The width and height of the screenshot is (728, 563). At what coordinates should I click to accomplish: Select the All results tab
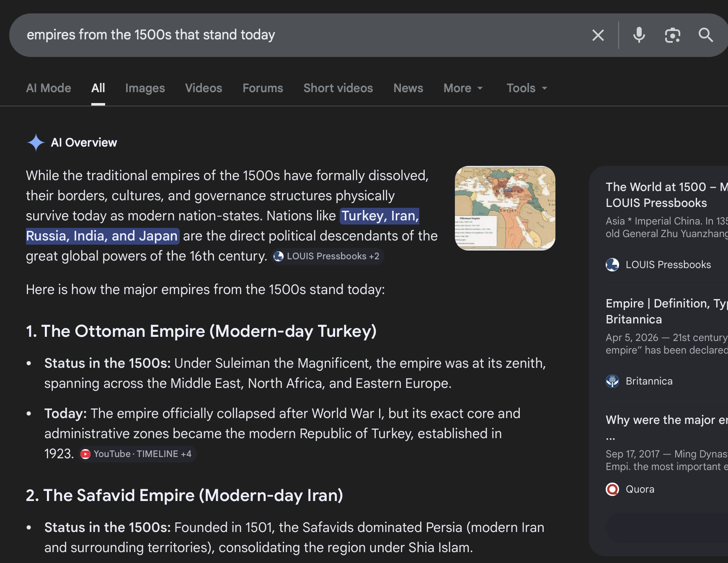(x=98, y=88)
